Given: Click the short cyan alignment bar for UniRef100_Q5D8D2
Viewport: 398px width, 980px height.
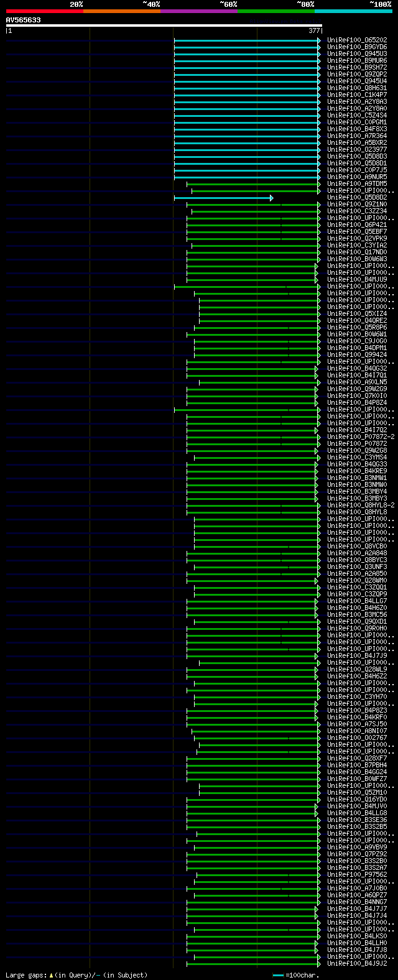Looking at the screenshot, I should point(223,198).
